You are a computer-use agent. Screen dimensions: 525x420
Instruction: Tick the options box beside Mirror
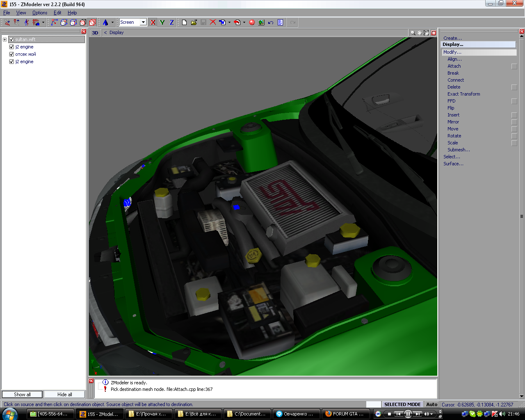click(x=514, y=122)
